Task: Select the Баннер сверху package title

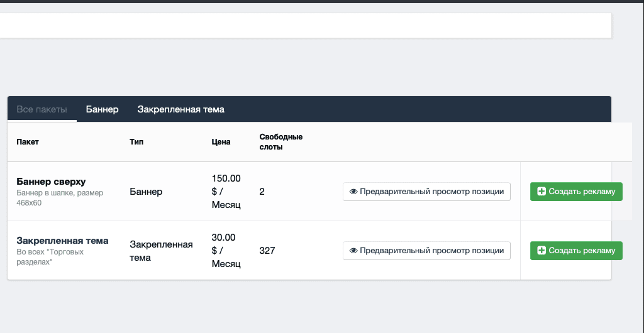Action: 51,182
